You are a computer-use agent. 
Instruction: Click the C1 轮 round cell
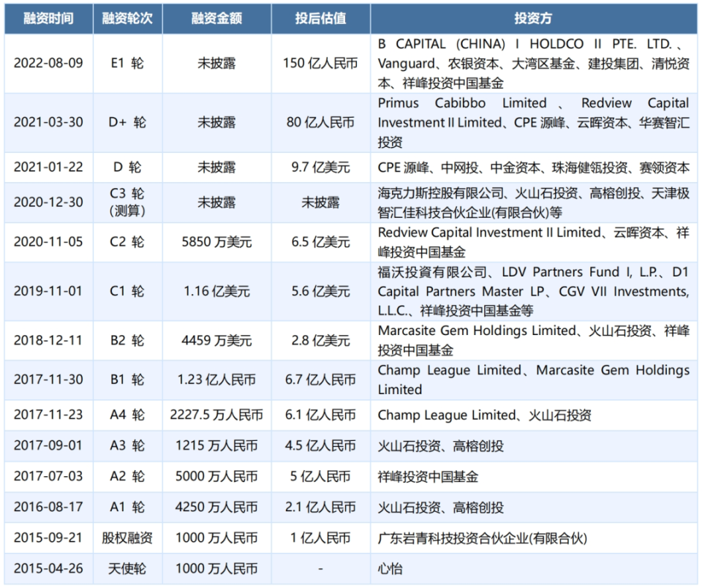(127, 292)
